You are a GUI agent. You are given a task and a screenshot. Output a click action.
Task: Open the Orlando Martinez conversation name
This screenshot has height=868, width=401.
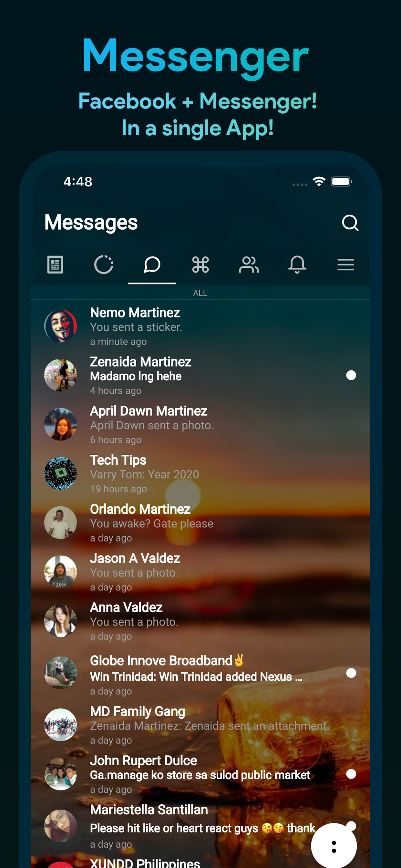pyautogui.click(x=140, y=509)
